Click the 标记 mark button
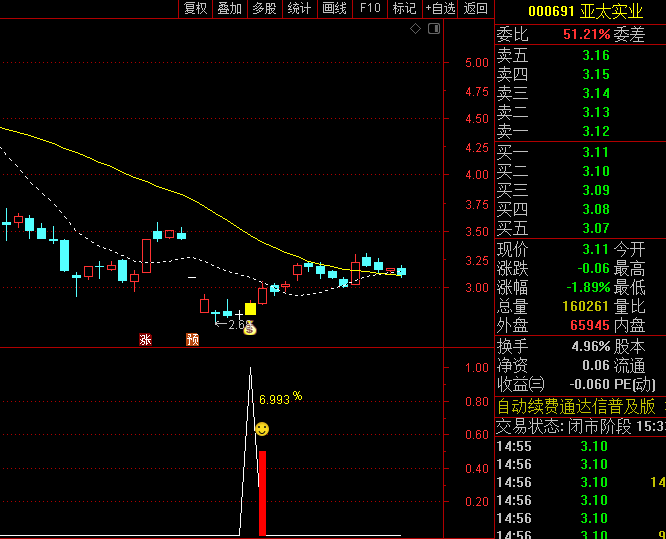The height and width of the screenshot is (539, 666). [404, 8]
